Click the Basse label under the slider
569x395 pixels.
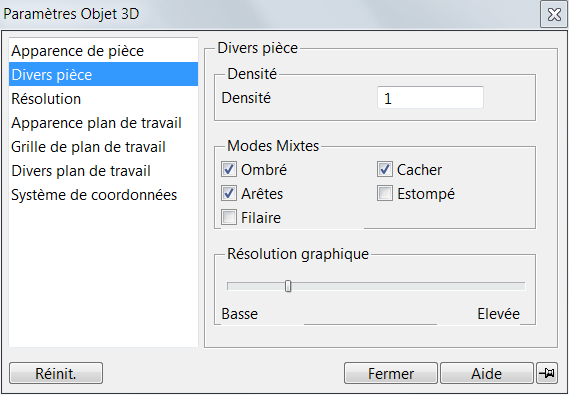tap(240, 314)
